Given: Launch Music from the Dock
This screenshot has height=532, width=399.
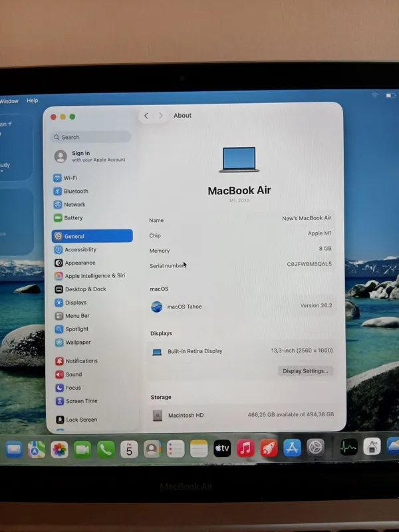Looking at the screenshot, I should [245, 448].
